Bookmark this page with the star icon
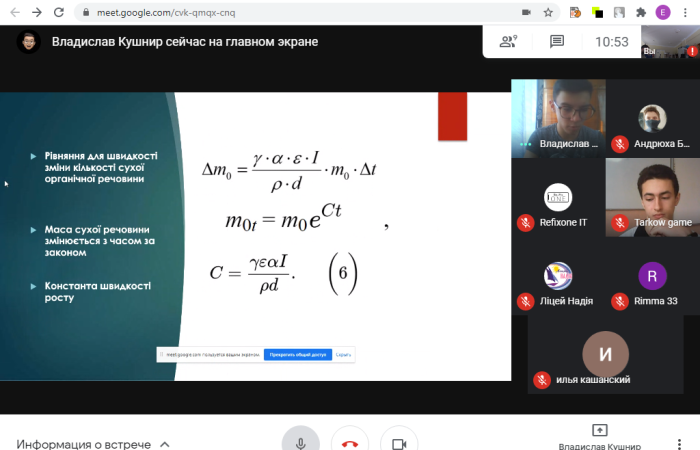 pos(548,13)
